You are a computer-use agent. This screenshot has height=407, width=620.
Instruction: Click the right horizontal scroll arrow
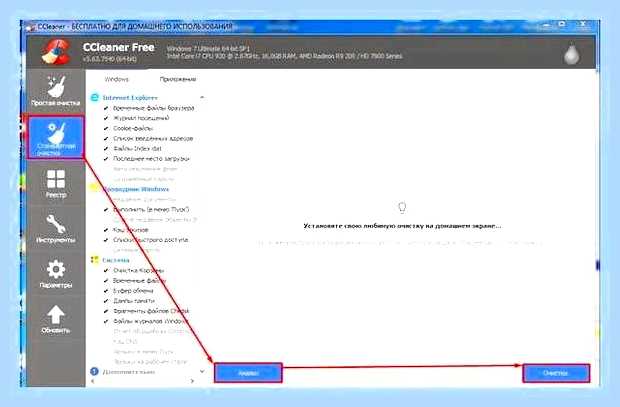point(193,381)
